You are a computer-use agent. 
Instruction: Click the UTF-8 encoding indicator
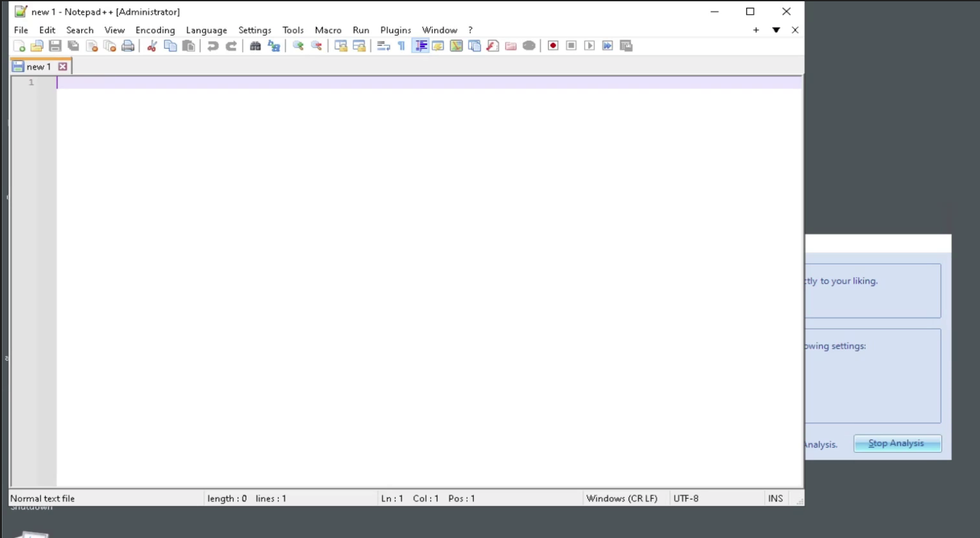pyautogui.click(x=686, y=498)
